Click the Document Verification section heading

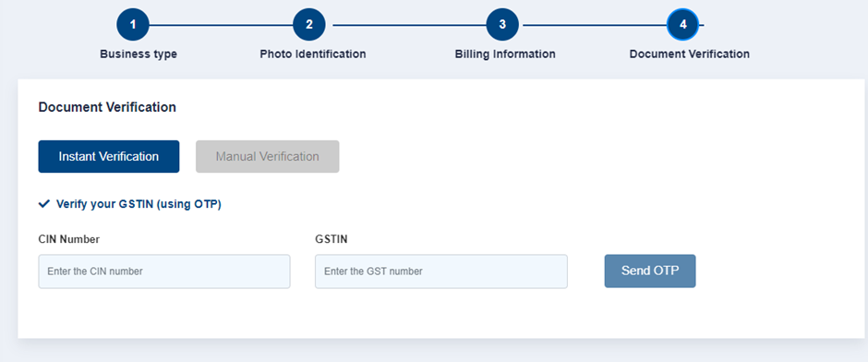click(x=107, y=107)
